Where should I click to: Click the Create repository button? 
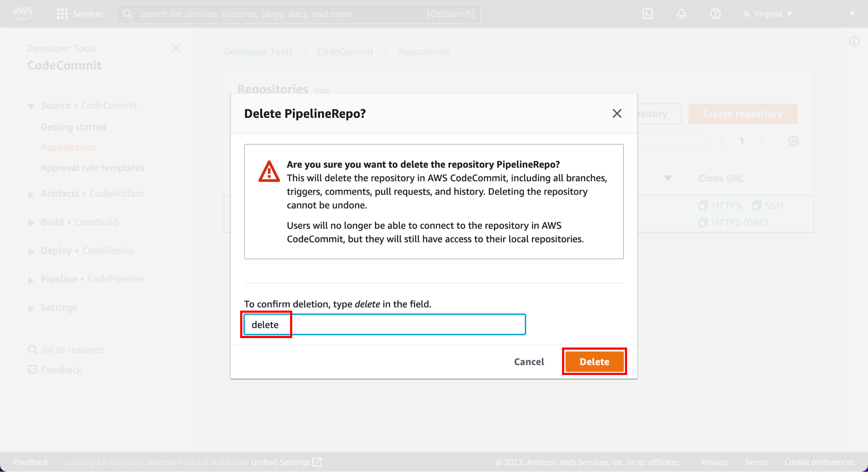tap(743, 114)
